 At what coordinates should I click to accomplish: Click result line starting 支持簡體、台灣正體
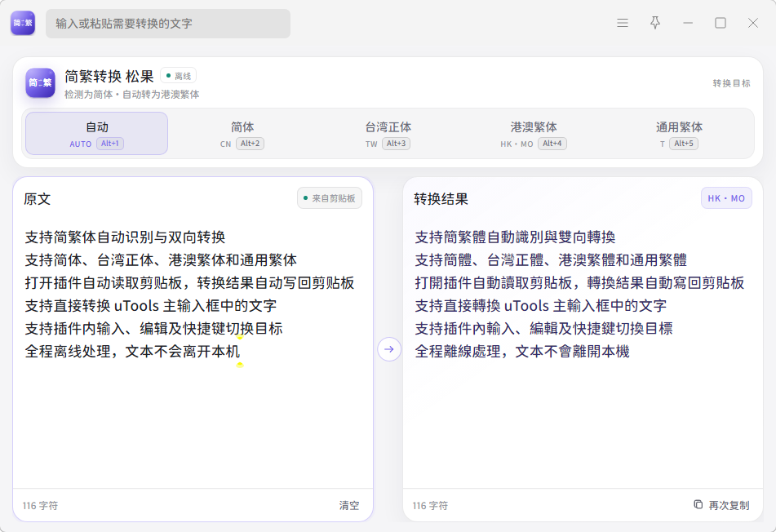[x=551, y=259]
